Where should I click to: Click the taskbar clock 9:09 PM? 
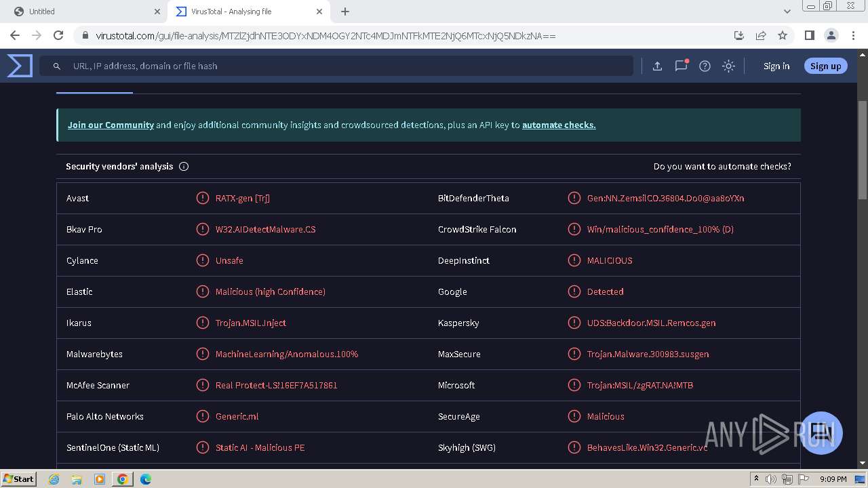tap(833, 479)
